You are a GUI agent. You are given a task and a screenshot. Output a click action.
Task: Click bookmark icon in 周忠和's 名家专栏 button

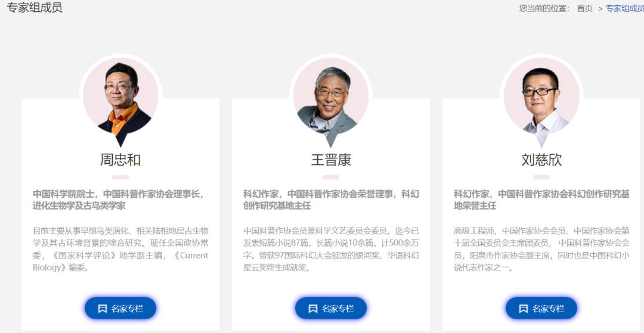click(x=103, y=309)
